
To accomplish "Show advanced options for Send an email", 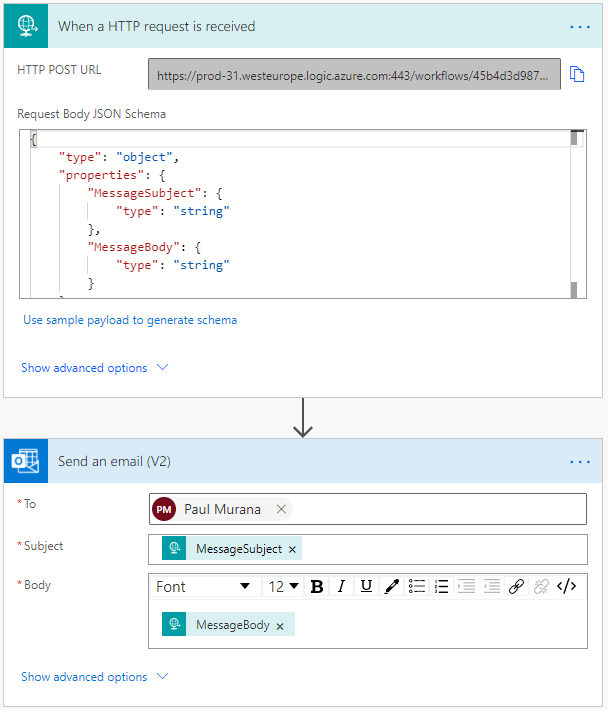I will (95, 676).
